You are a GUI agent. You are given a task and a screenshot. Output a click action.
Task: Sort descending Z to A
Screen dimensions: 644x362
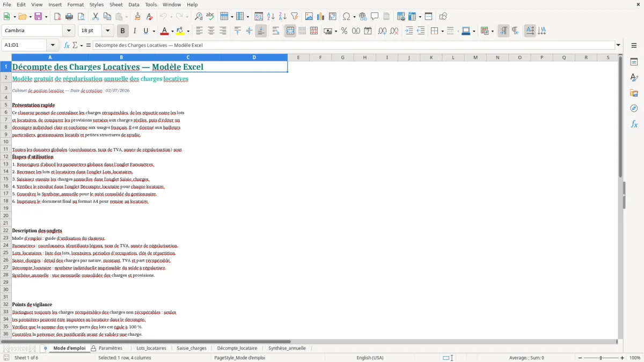coord(283,17)
